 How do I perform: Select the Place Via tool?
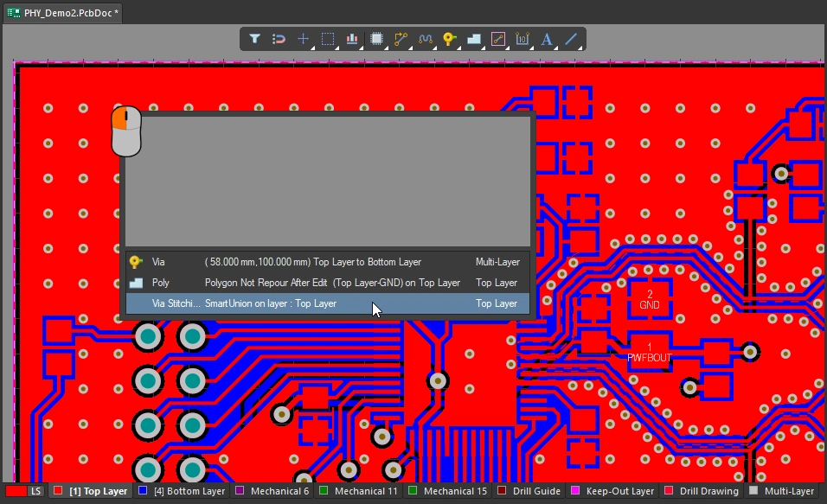point(449,39)
